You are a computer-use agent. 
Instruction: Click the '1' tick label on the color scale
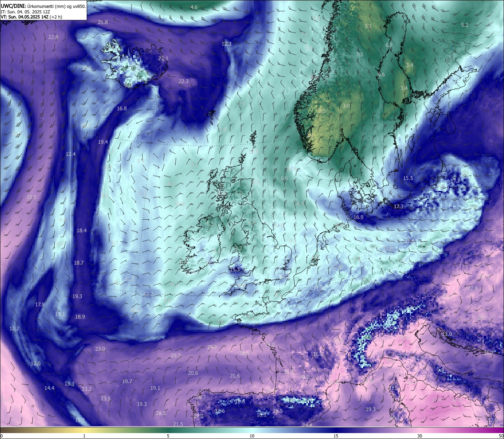click(84, 436)
